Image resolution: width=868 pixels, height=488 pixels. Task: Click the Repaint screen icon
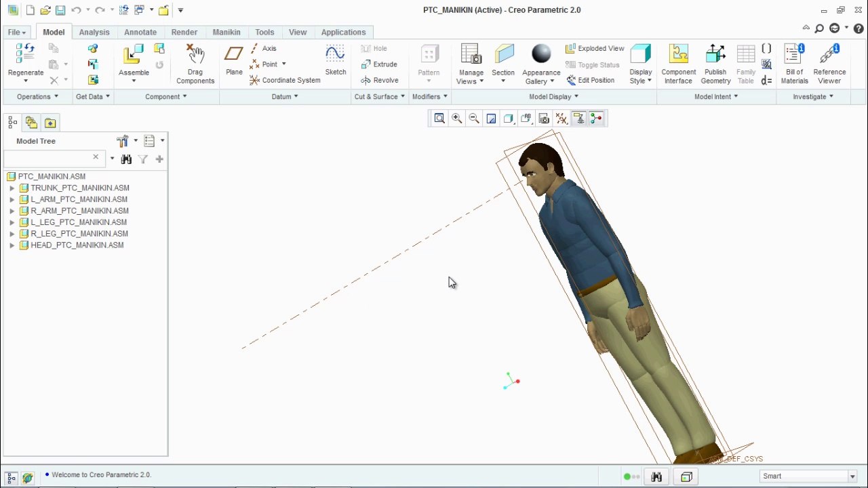[491, 119]
